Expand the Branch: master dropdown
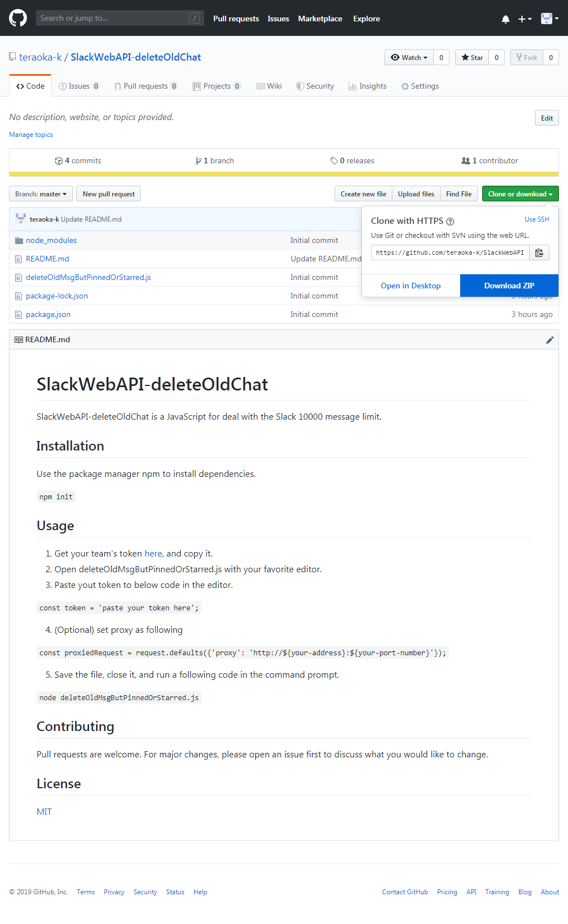The height and width of the screenshot is (924, 568). coord(41,194)
